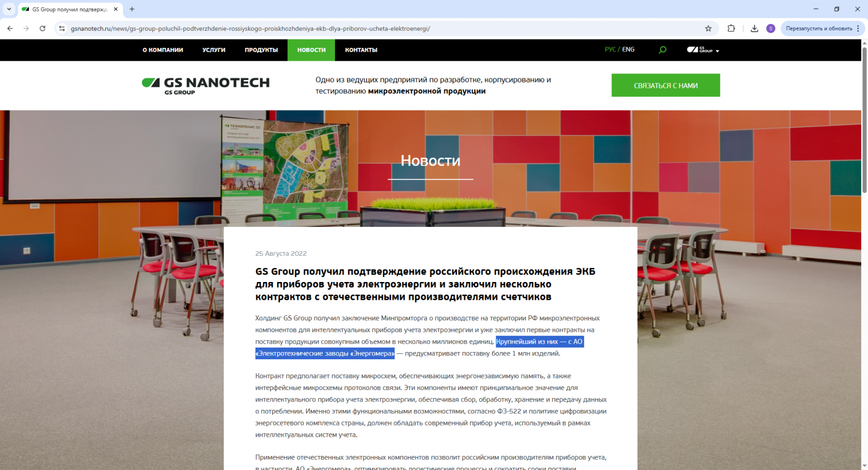Viewport: 868px width, 470px height.
Task: Open the Chrome extensions puzzle icon
Action: [731, 28]
